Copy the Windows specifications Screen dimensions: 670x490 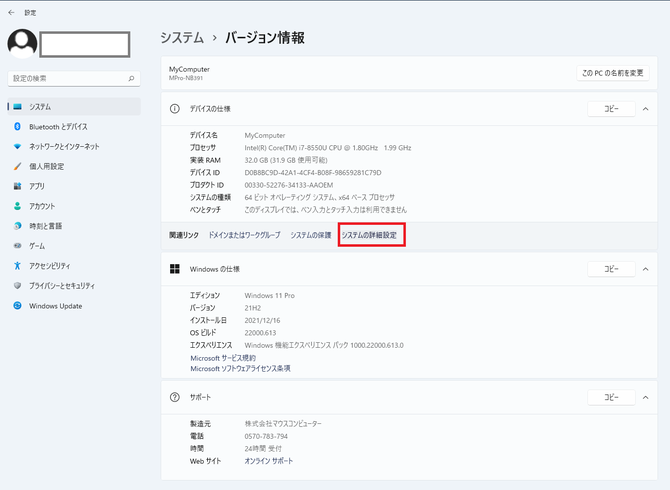pyautogui.click(x=611, y=269)
